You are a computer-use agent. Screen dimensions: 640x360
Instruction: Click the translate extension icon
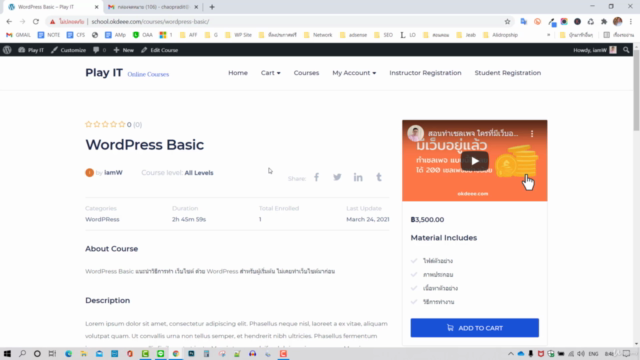coord(524,22)
